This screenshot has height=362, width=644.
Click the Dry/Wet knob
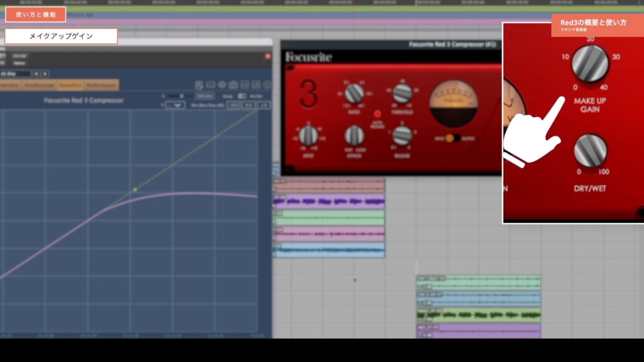(x=590, y=151)
